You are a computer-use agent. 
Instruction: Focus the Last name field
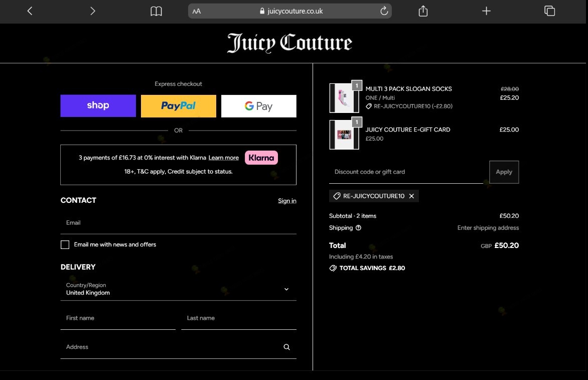point(239,318)
